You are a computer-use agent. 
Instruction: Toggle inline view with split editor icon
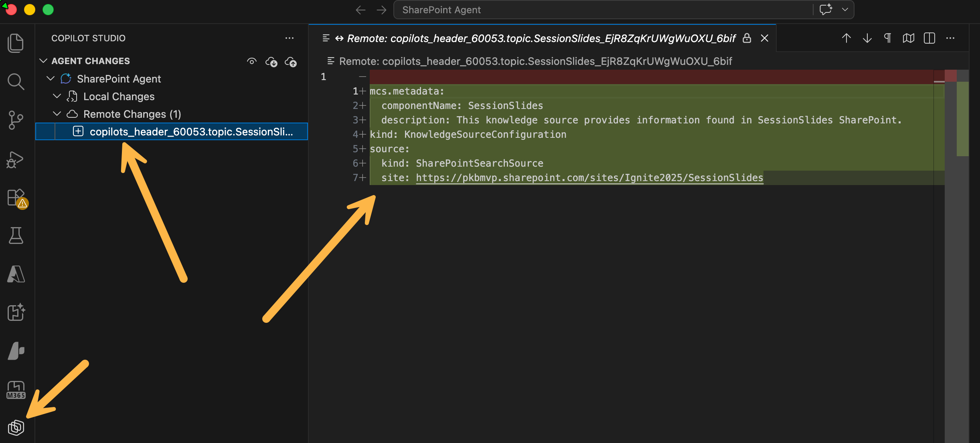tap(929, 38)
